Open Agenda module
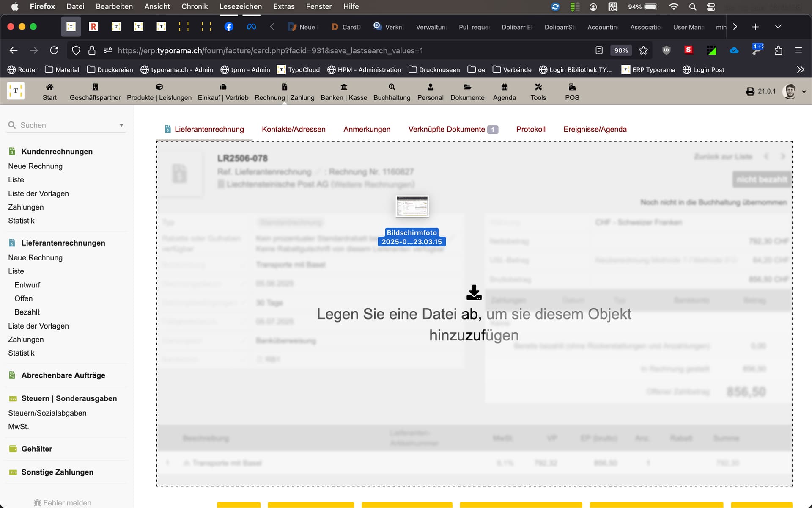Image resolution: width=812 pixels, height=508 pixels. (504, 91)
